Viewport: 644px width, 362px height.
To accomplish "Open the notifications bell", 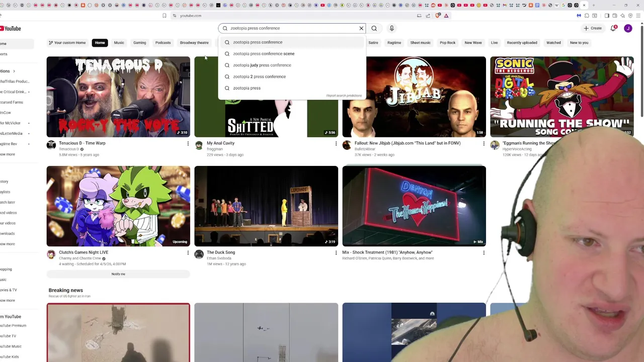I will pyautogui.click(x=613, y=28).
